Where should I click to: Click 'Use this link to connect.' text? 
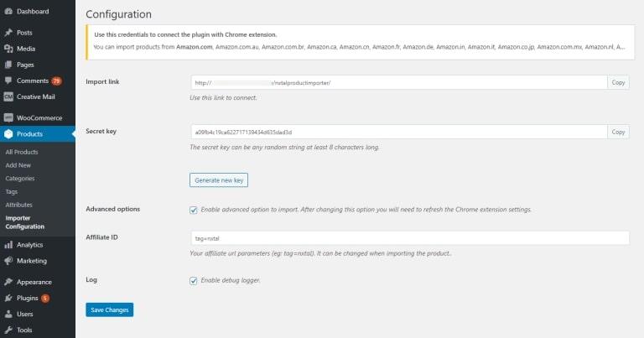[223, 98]
